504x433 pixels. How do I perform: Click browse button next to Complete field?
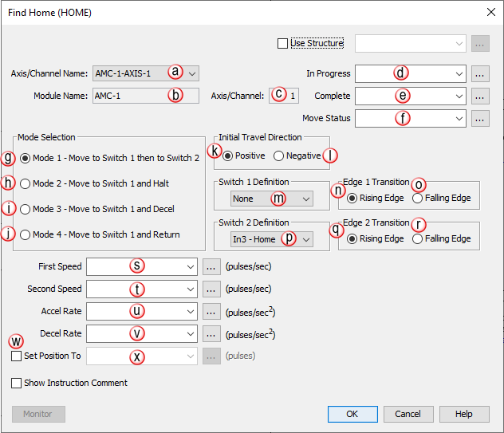(x=479, y=96)
